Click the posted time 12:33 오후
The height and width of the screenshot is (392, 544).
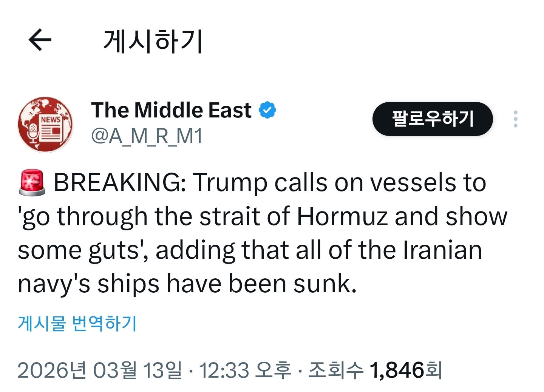[244, 370]
